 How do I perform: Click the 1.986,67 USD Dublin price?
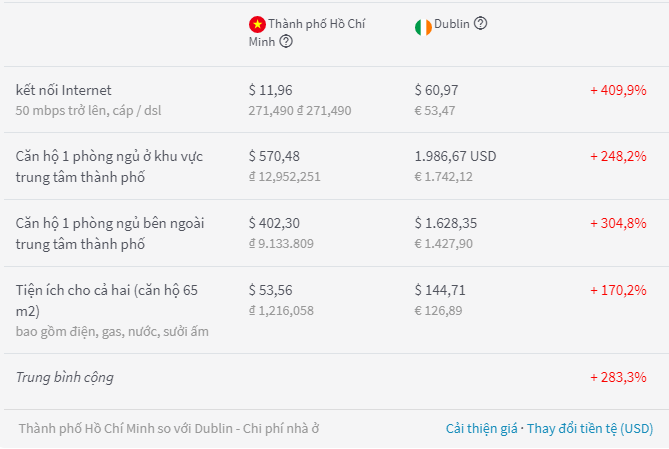[455, 156]
